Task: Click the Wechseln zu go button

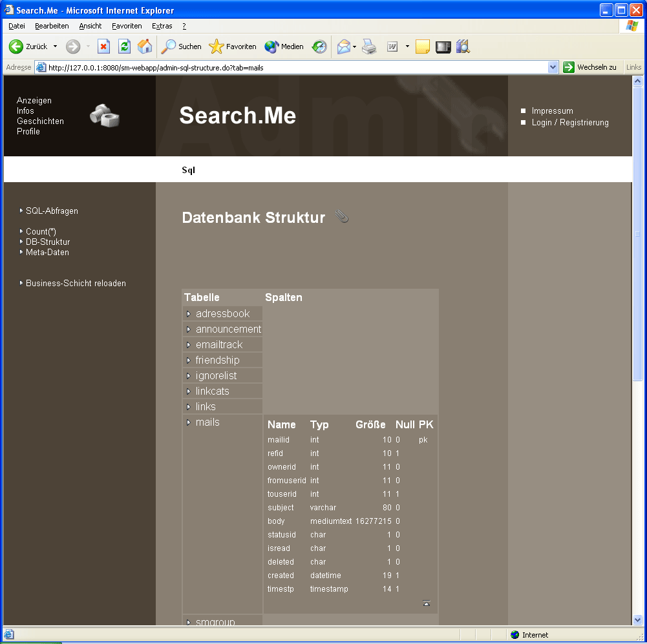Action: coord(589,67)
